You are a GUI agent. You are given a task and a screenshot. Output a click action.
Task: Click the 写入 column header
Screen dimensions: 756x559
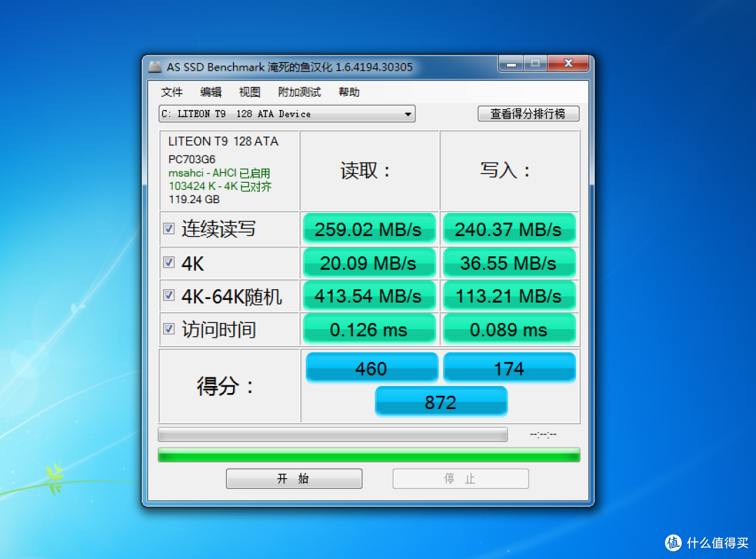pyautogui.click(x=505, y=170)
